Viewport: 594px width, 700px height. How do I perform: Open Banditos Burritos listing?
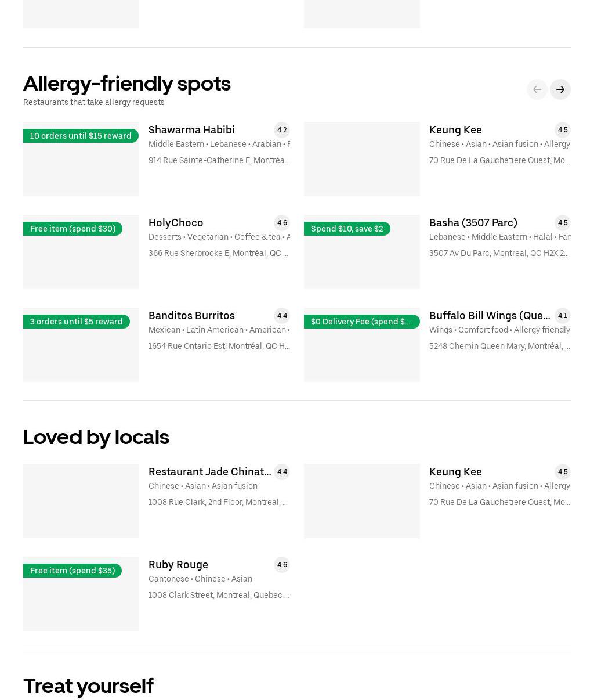point(191,316)
